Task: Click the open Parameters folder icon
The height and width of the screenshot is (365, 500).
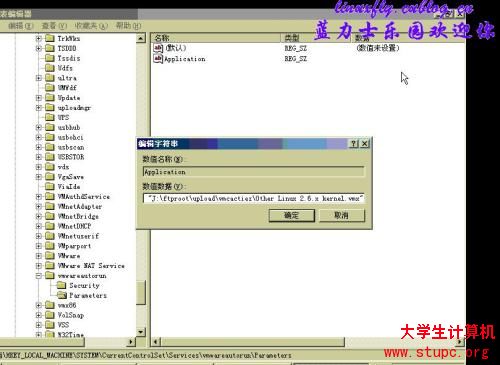Action: pyautogui.click(x=62, y=295)
